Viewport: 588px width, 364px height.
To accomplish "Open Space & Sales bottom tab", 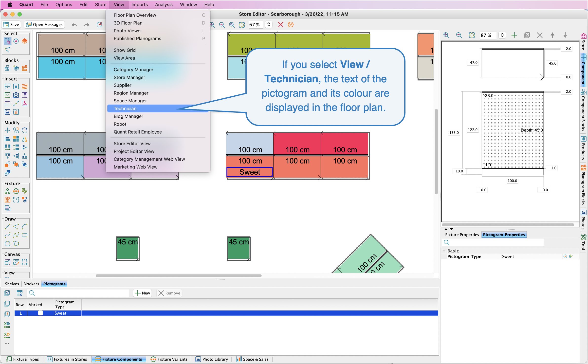I will coord(253,359).
